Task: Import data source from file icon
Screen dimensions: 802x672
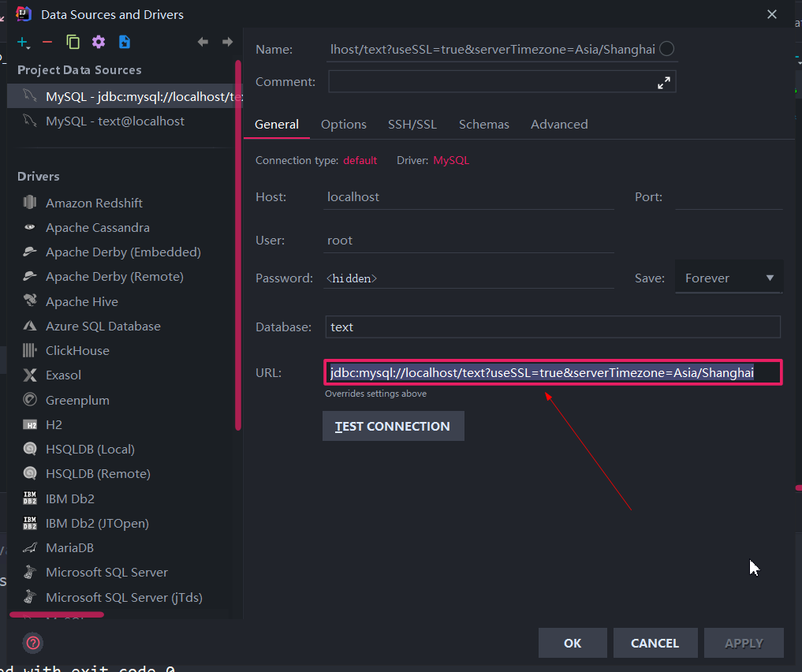Action: [x=124, y=41]
